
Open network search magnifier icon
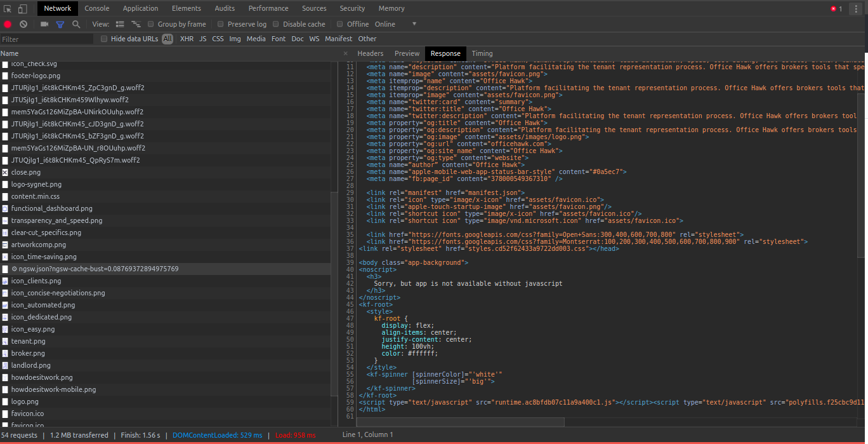point(76,24)
